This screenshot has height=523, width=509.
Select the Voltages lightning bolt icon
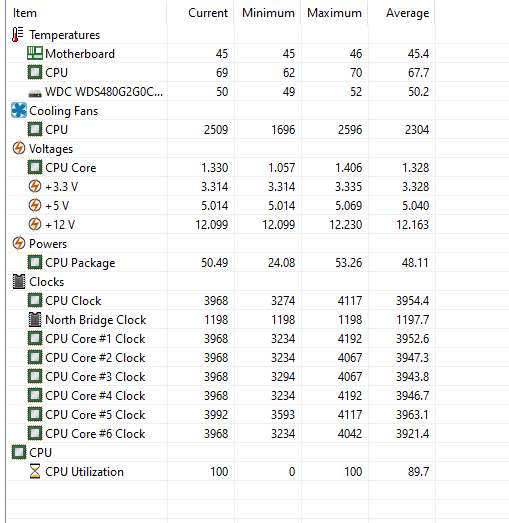pyautogui.click(x=19, y=148)
